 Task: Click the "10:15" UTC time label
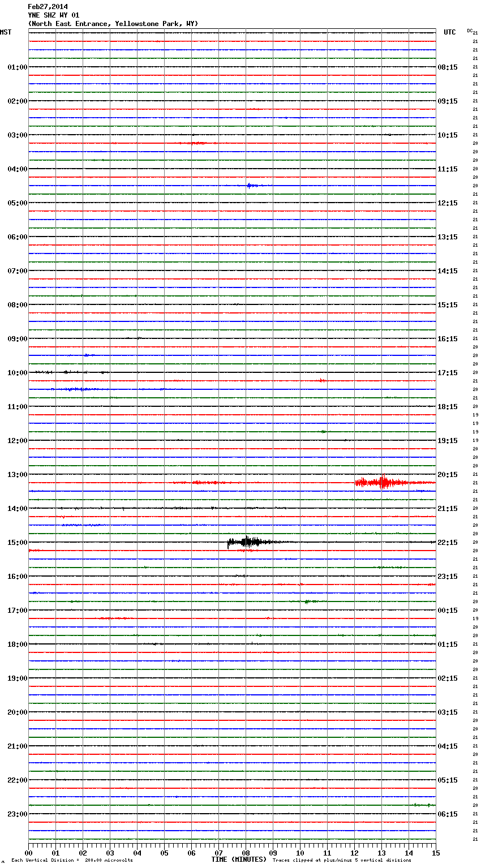pos(448,135)
